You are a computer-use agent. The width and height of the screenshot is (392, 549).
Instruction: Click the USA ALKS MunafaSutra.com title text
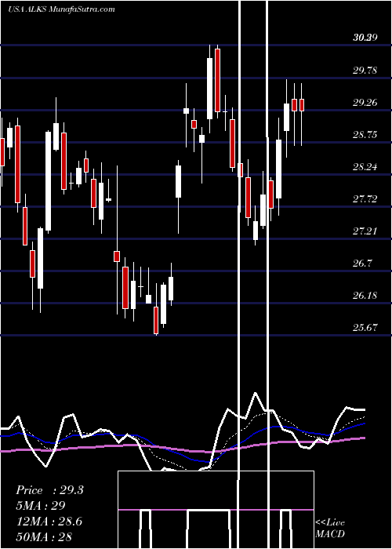point(61,9)
